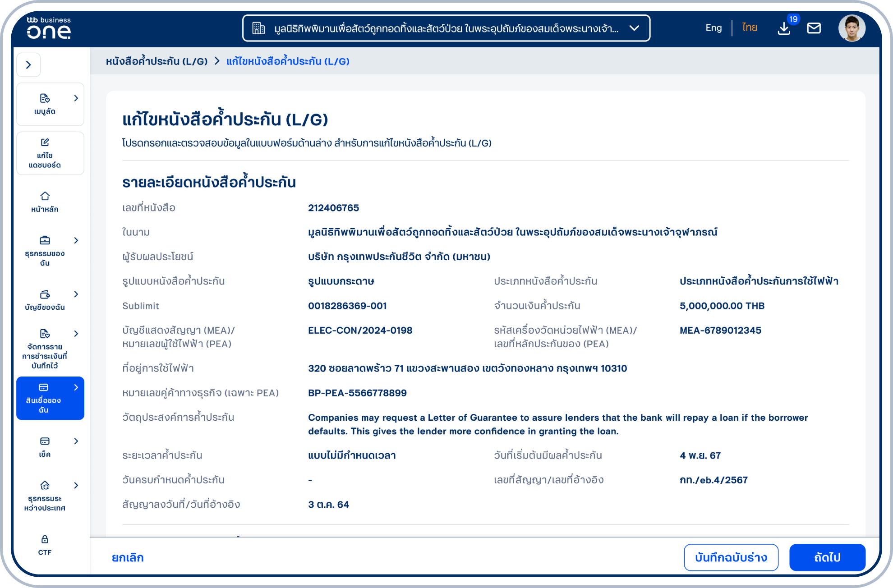The width and height of the screenshot is (893, 588).
Task: Expand ธุรกรรมของฉัน submenu chevron
Action: pyautogui.click(x=76, y=240)
